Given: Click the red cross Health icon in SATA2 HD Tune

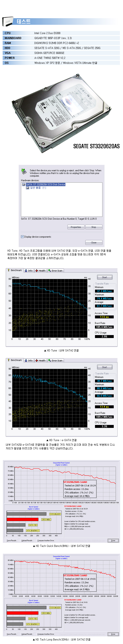Looking at the screenshot, I should 37,270.
